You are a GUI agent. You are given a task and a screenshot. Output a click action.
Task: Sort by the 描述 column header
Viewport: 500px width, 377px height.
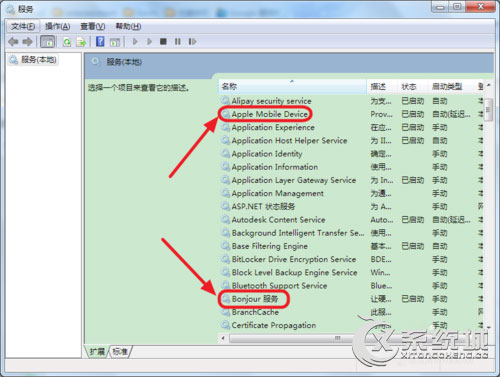point(382,87)
